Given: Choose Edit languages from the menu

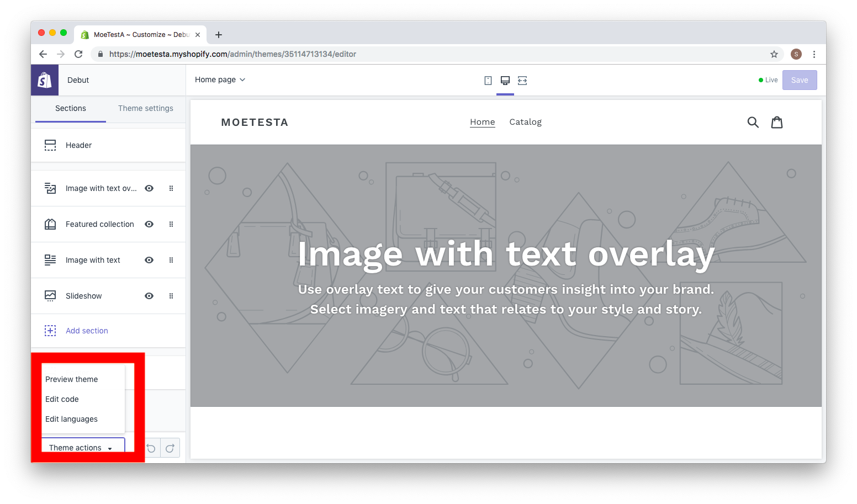Looking at the screenshot, I should (x=71, y=419).
